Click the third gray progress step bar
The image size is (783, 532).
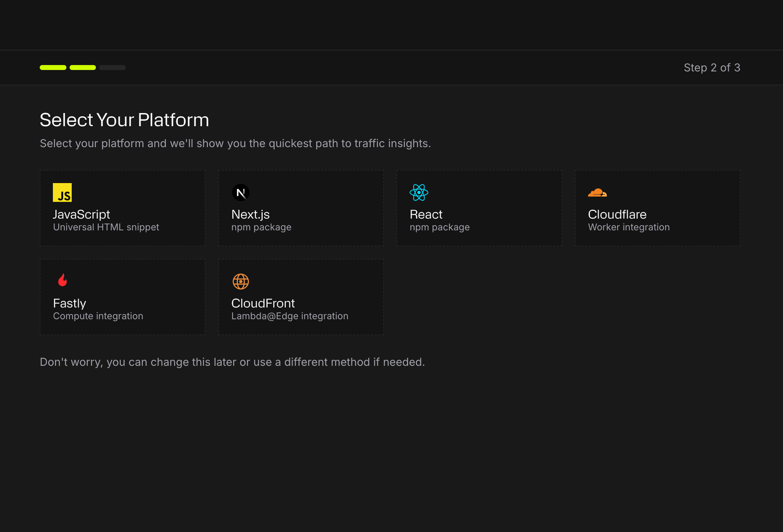pos(112,67)
